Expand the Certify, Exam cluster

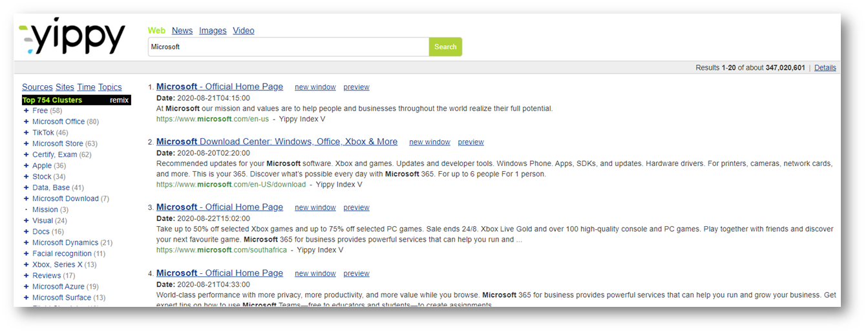pyautogui.click(x=26, y=154)
